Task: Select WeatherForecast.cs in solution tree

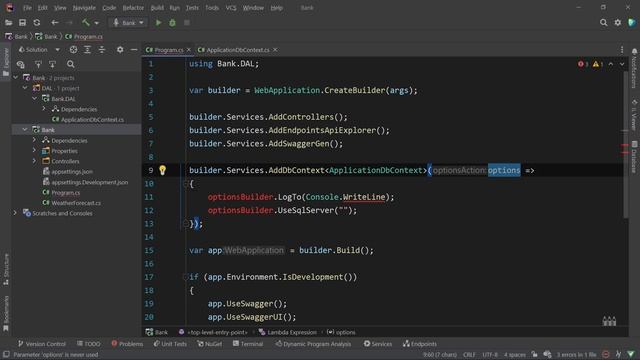Action: click(76, 203)
